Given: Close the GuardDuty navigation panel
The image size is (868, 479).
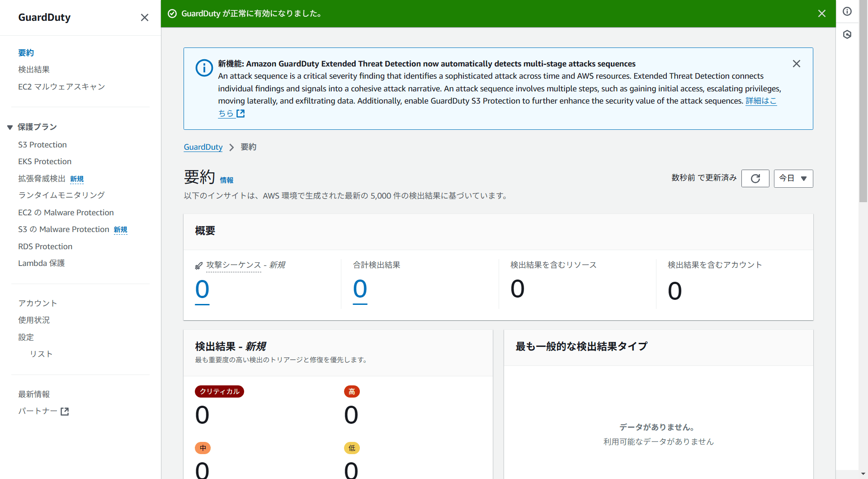Looking at the screenshot, I should [145, 18].
